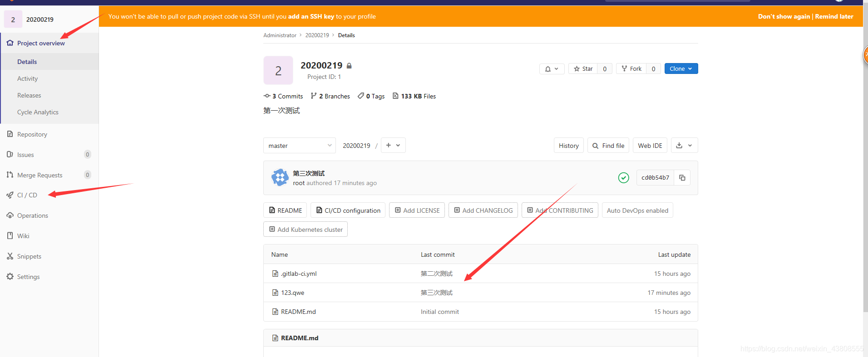Open the 123.qwe file

point(292,293)
